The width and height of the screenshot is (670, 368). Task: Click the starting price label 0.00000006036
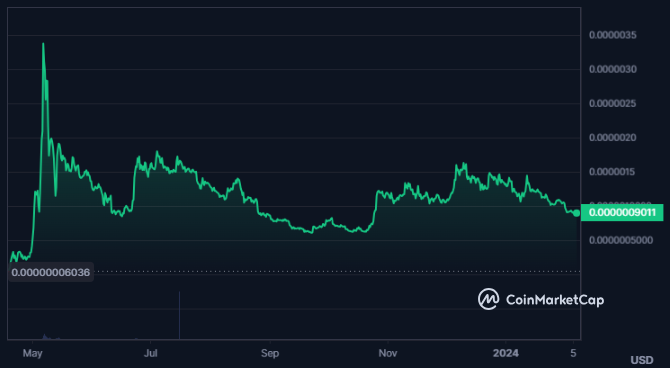click(51, 272)
